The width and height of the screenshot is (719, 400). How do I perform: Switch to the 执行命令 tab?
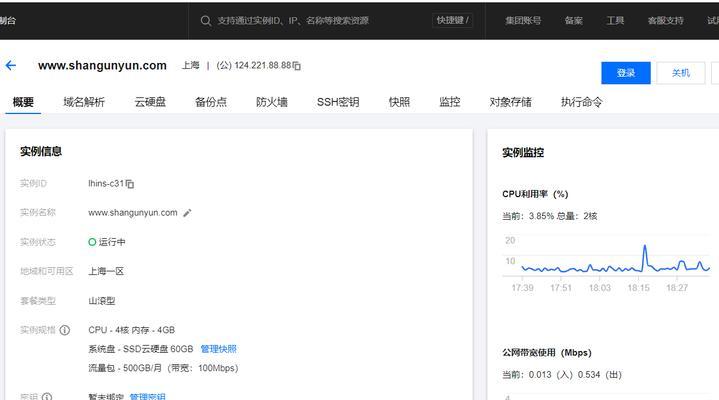coord(581,102)
